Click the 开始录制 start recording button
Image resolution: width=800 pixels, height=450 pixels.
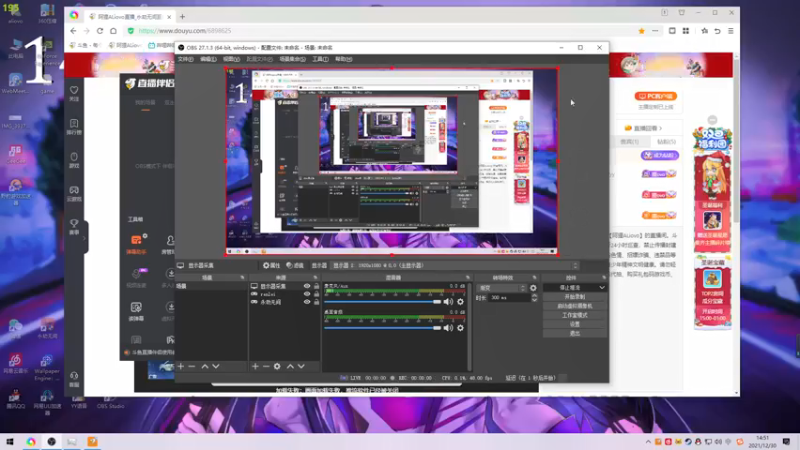coord(574,297)
